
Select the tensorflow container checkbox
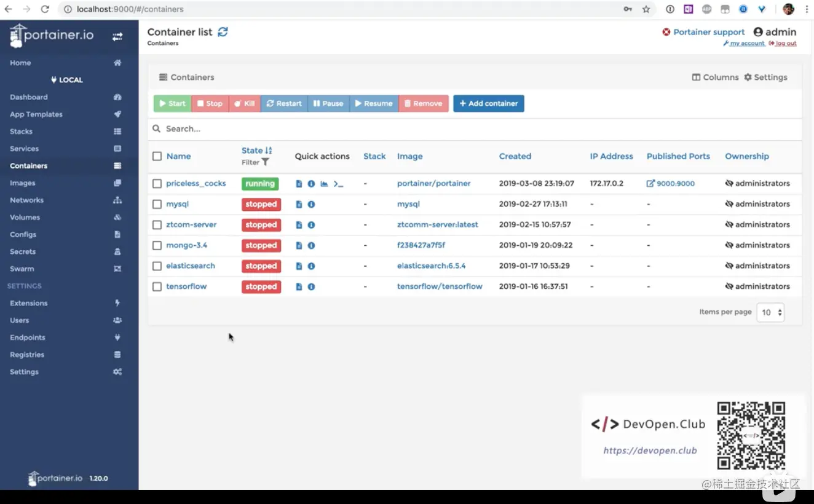pyautogui.click(x=157, y=286)
